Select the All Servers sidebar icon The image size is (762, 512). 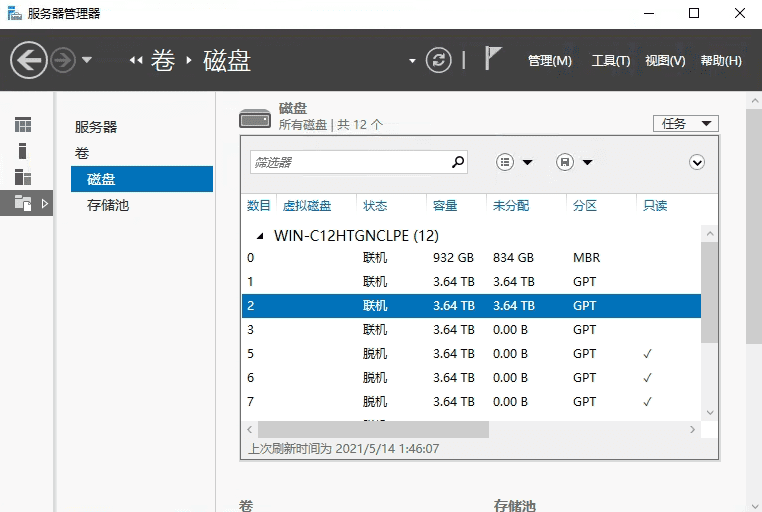pyautogui.click(x=22, y=177)
